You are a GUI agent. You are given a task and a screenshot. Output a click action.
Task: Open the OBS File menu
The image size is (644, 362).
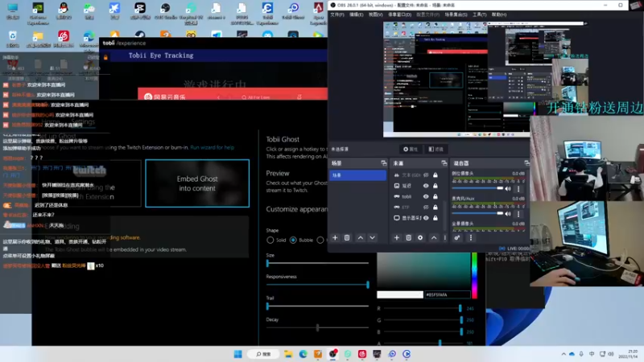point(337,14)
